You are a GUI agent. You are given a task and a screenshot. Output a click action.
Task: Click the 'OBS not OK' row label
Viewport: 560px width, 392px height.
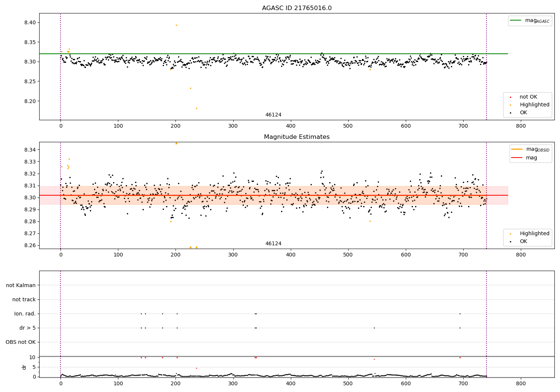(21, 342)
